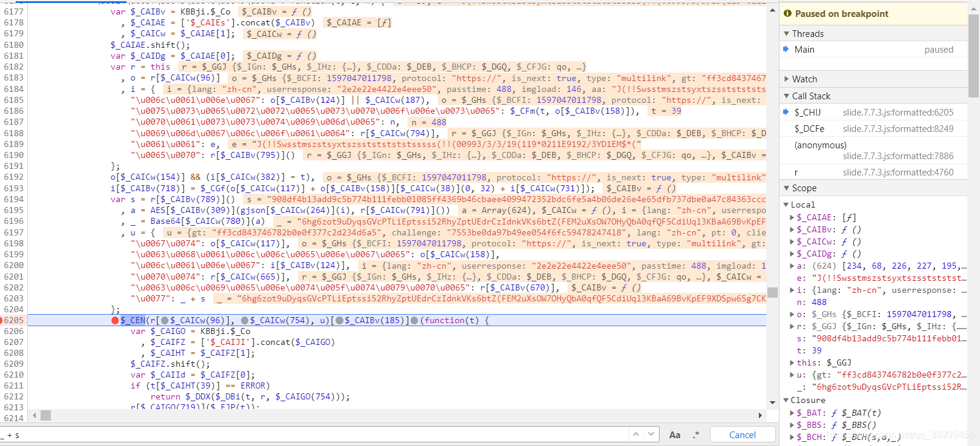Click the horizontal scroll-right arrow
The width and height of the screenshot is (980, 446).
(760, 415)
